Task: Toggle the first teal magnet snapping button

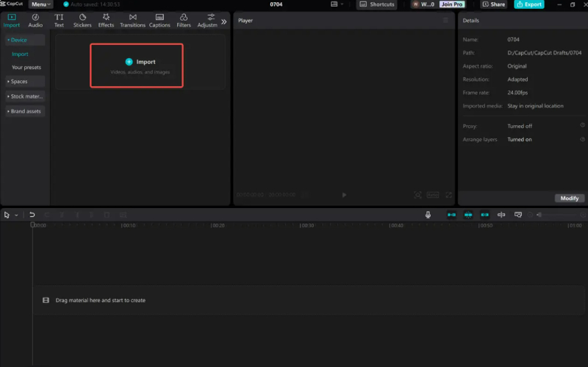Action: (x=451, y=215)
